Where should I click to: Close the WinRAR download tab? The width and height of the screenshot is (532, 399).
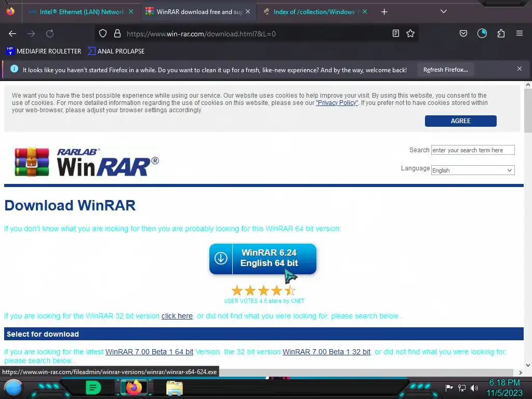(x=248, y=11)
